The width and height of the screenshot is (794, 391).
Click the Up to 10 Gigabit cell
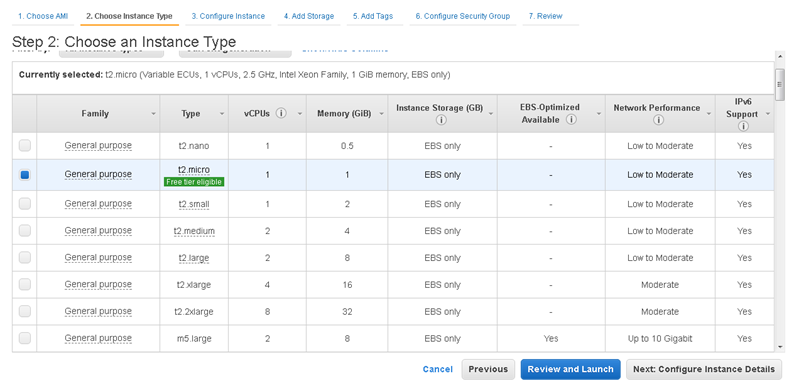tap(660, 338)
